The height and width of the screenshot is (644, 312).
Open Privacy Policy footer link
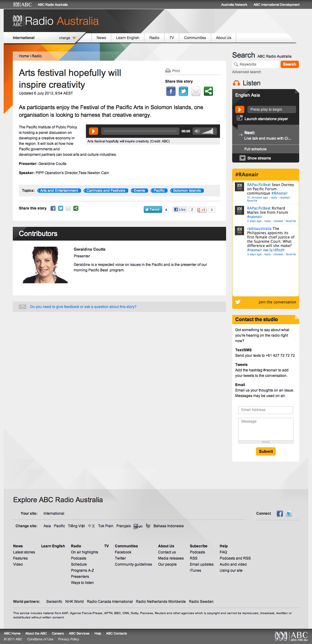[69, 639]
